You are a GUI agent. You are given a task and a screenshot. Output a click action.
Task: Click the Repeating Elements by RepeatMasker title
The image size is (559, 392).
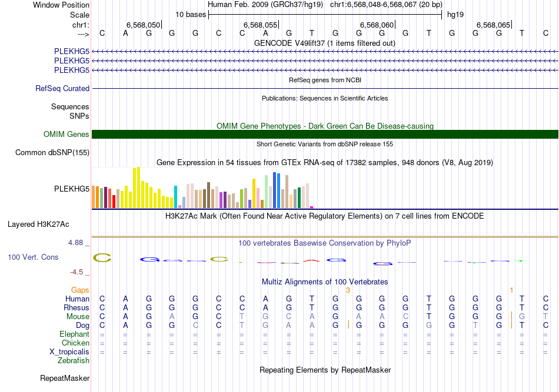[325, 370]
